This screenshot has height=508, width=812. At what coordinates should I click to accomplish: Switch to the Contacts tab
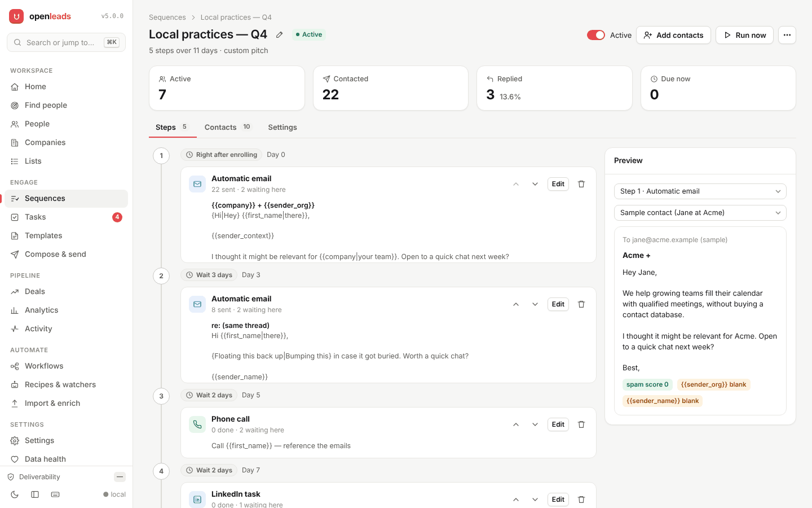pyautogui.click(x=228, y=128)
